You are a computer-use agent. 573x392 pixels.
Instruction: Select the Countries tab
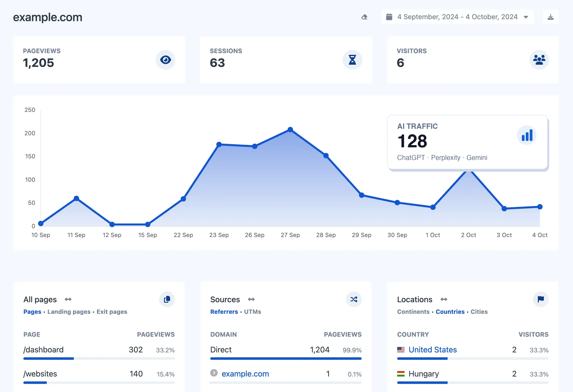click(x=450, y=312)
